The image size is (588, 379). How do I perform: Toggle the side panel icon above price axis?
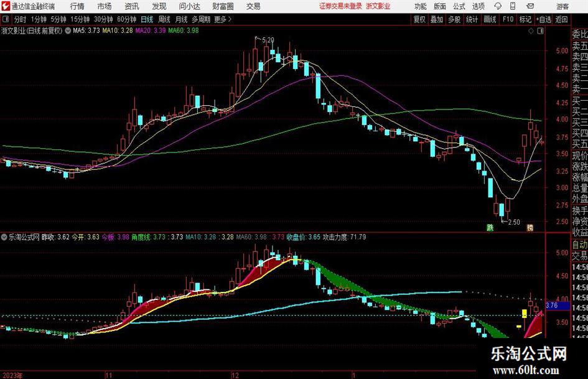pos(540,31)
